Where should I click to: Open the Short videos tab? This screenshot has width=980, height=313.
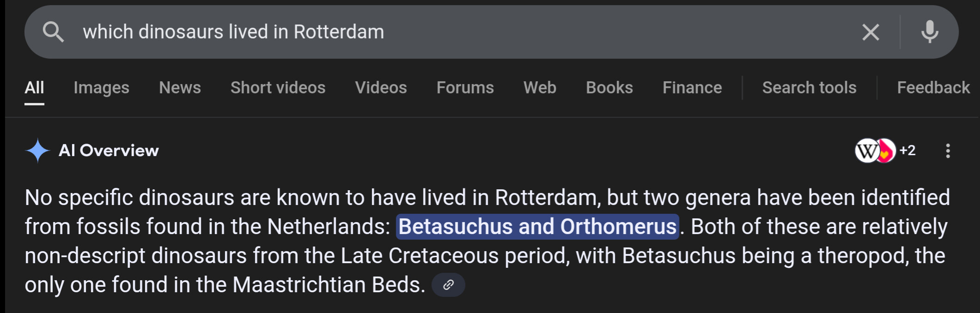coord(278,88)
